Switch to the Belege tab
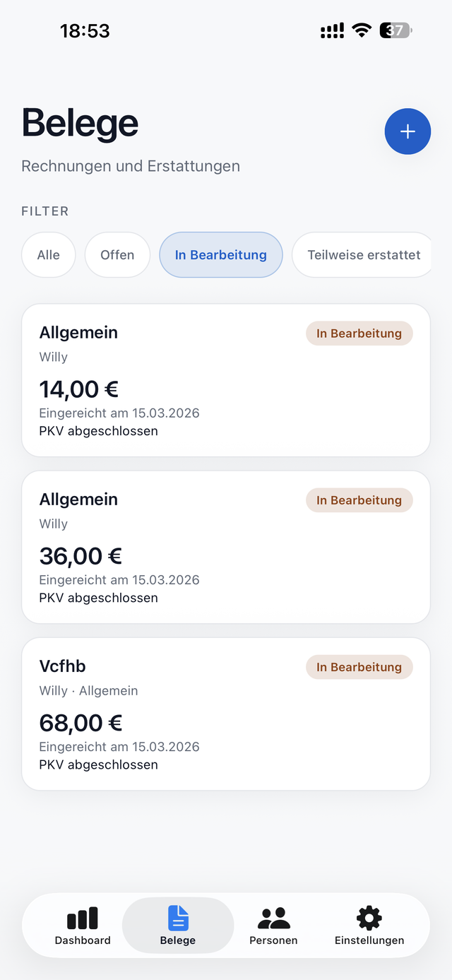The image size is (452, 980). [177, 926]
